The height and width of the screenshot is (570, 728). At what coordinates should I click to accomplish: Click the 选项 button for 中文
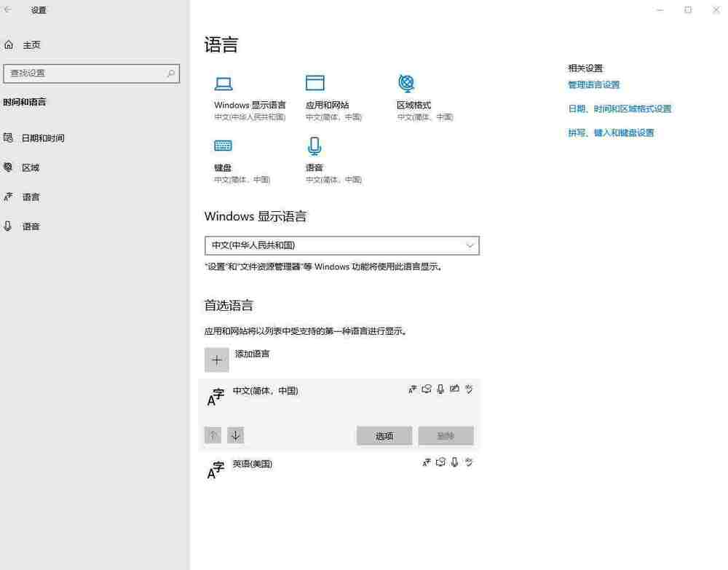point(384,436)
